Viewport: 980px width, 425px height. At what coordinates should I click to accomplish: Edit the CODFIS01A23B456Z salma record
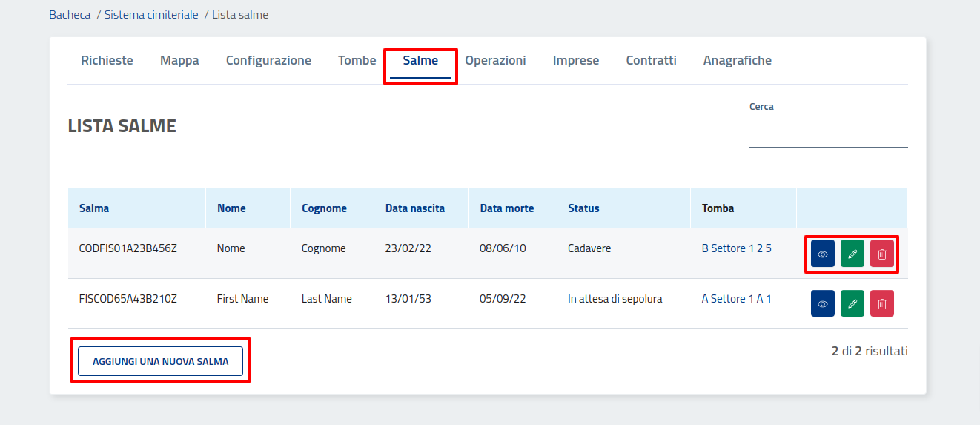[x=852, y=254]
